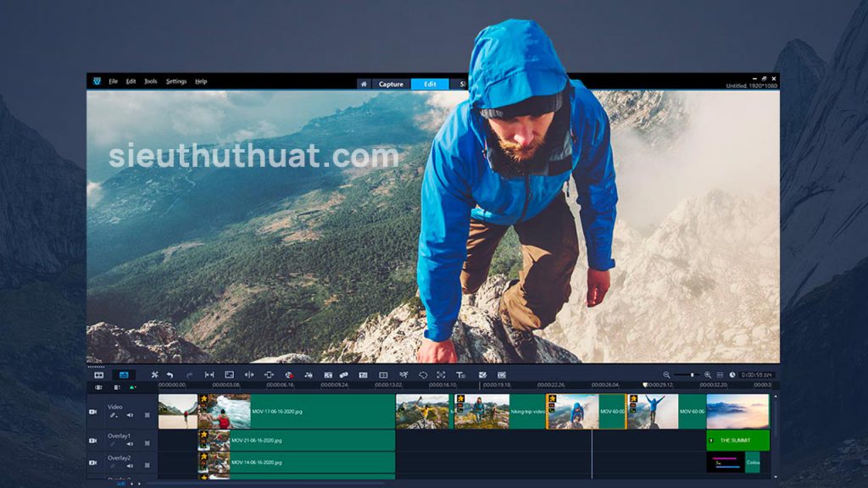Image resolution: width=868 pixels, height=488 pixels.
Task: Click the timeline zoom slider
Action: point(692,374)
